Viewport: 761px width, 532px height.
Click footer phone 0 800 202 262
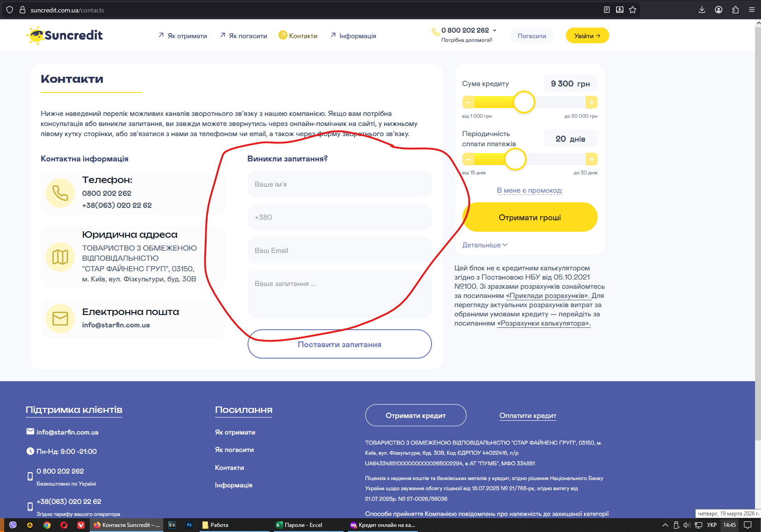[60, 471]
